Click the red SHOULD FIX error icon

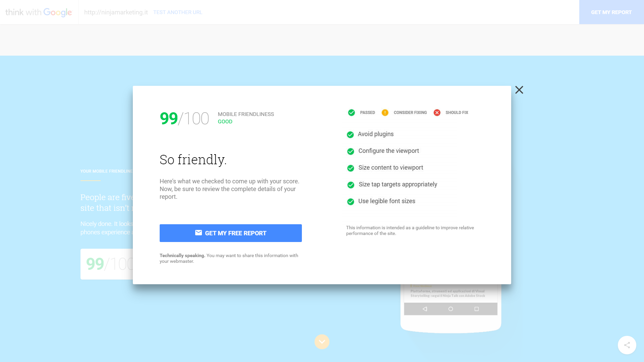coord(437,112)
